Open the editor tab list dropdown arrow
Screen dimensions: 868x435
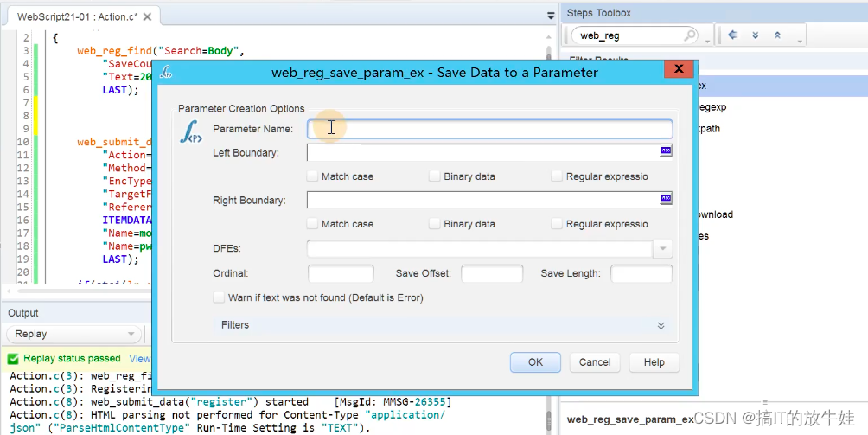[x=551, y=16]
